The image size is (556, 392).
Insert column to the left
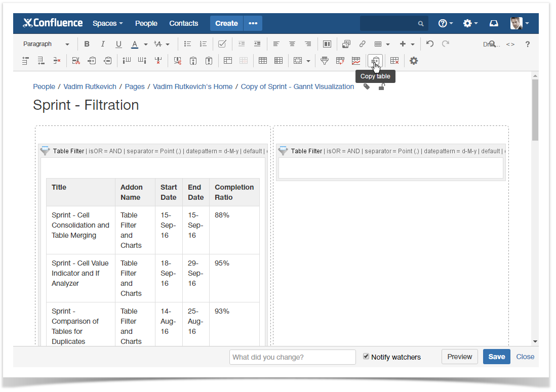pyautogui.click(x=127, y=61)
